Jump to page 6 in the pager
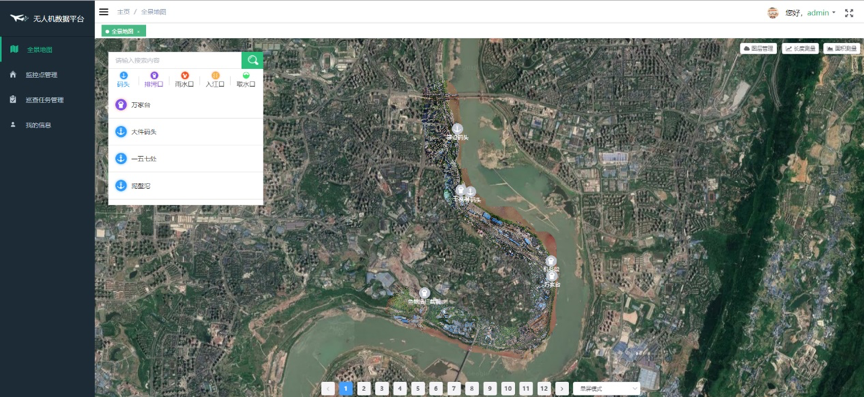 pyautogui.click(x=436, y=389)
